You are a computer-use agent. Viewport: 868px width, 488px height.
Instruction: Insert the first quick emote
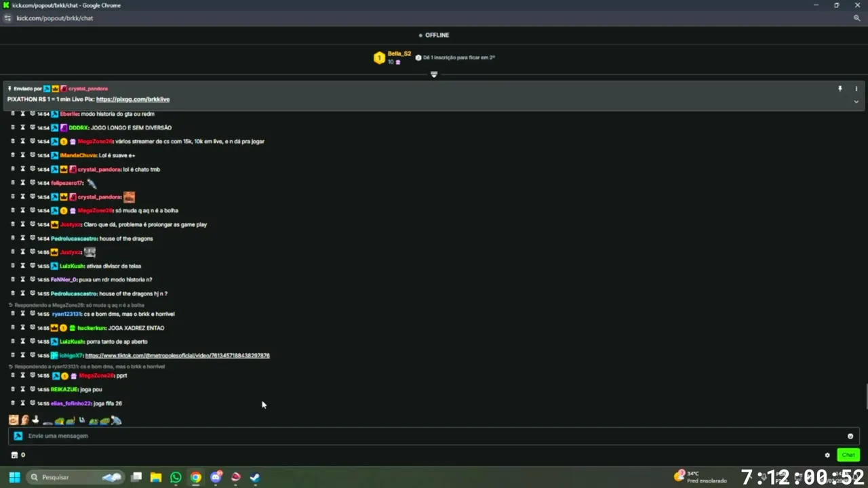[x=14, y=420]
